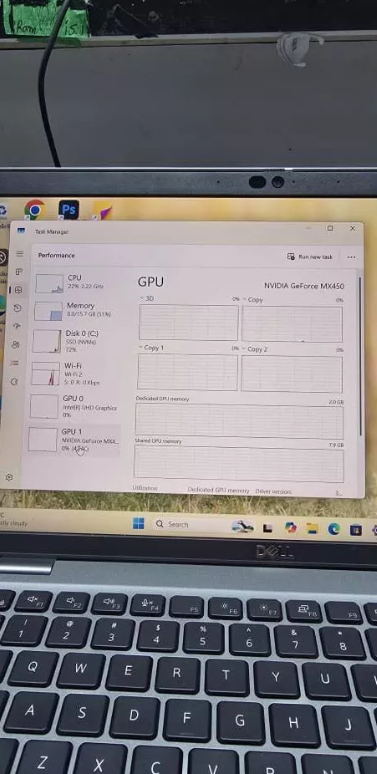The image size is (377, 774).
Task: Open the Services page icon
Action: pyautogui.click(x=14, y=382)
